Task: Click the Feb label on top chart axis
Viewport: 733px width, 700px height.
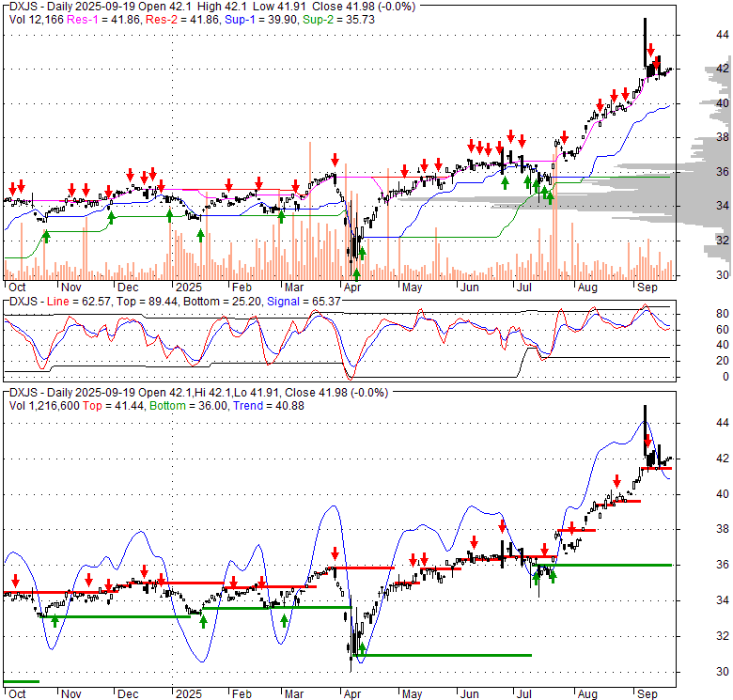Action: point(242,288)
